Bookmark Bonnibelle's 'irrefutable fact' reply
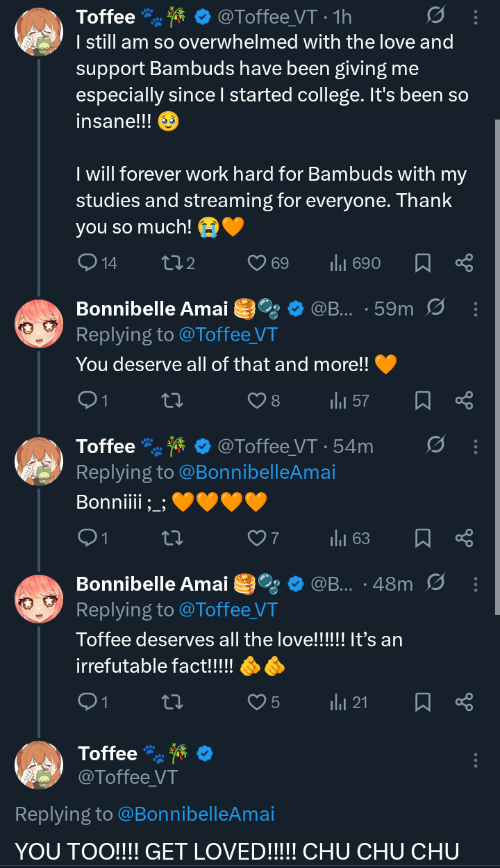500x868 pixels. point(422,702)
